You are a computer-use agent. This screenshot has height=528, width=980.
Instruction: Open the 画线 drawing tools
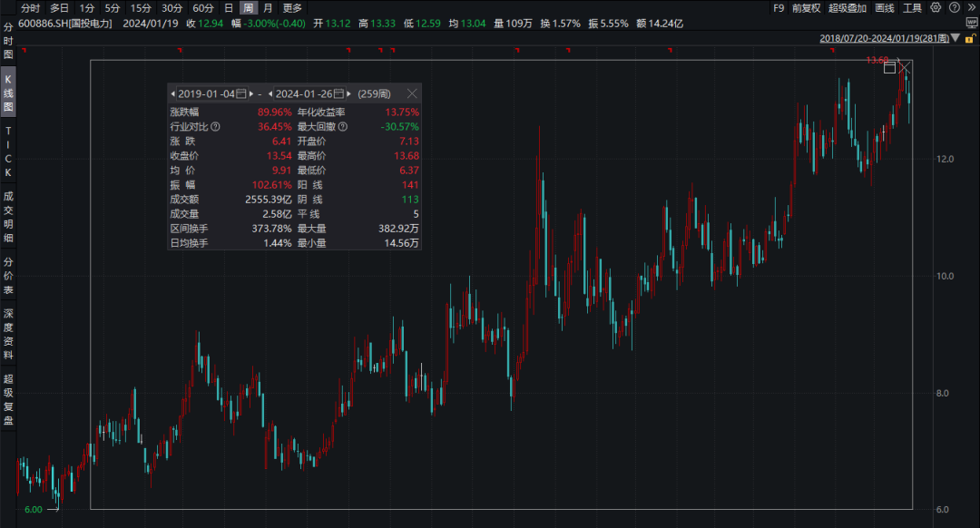[885, 8]
